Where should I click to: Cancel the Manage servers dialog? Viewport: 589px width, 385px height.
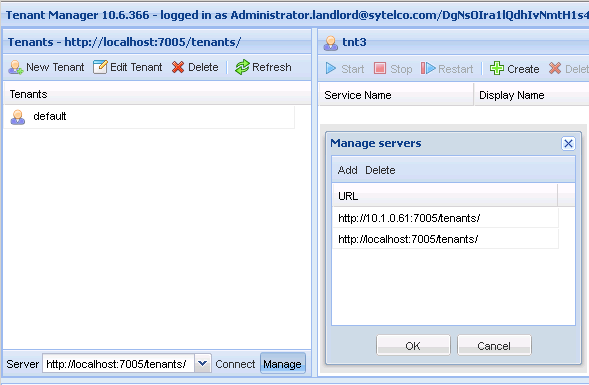(x=494, y=346)
